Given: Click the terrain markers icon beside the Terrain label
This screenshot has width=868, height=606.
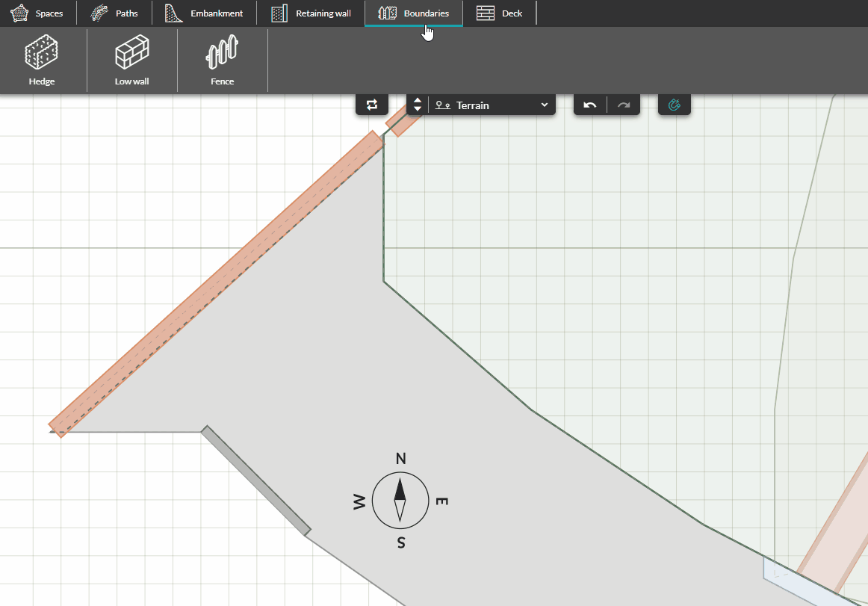Looking at the screenshot, I should 442,105.
